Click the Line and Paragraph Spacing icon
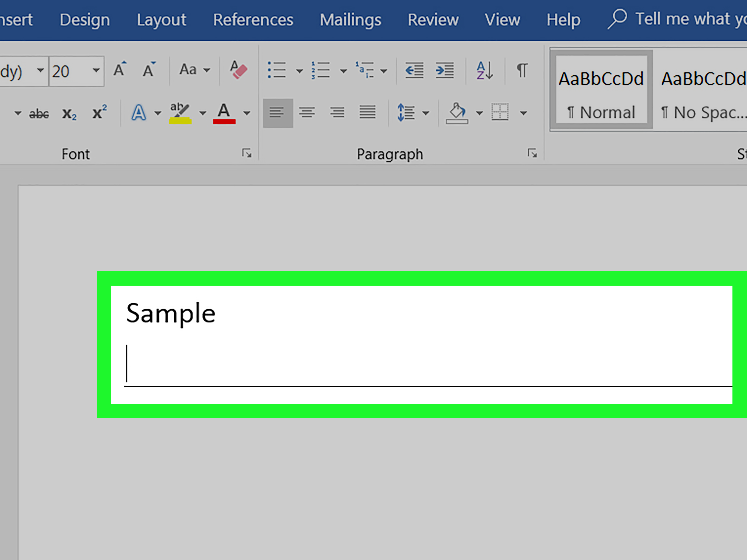This screenshot has height=560, width=747. [406, 113]
